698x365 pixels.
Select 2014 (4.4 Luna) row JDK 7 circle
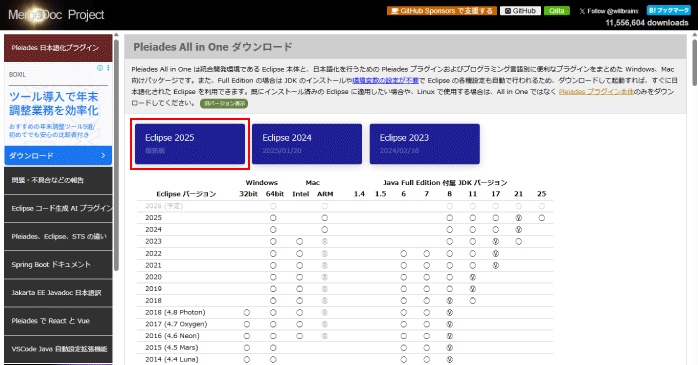pos(426,360)
